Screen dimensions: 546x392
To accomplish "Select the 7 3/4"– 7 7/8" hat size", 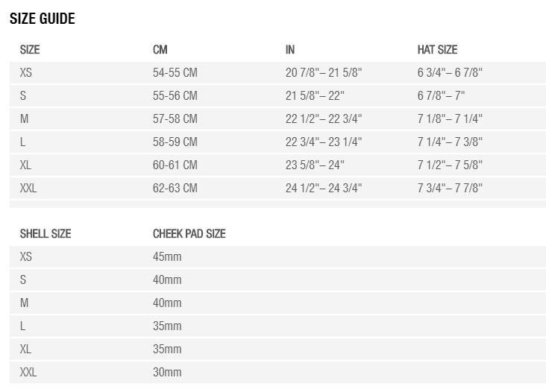I will pos(450,189).
